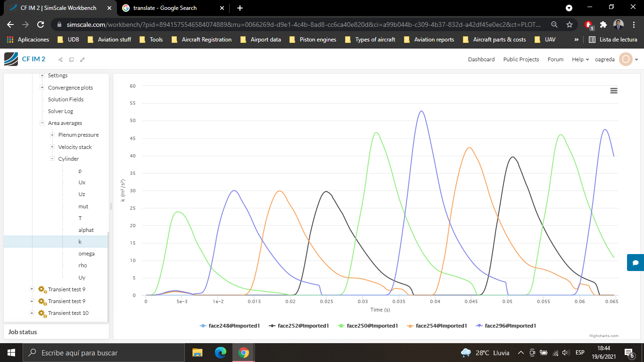Open the Dashboard menu item
The width and height of the screenshot is (644, 362).
point(481,59)
